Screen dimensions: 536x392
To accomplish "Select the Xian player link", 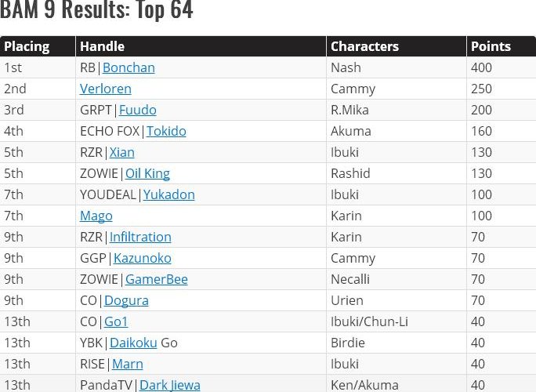I will click(121, 152).
